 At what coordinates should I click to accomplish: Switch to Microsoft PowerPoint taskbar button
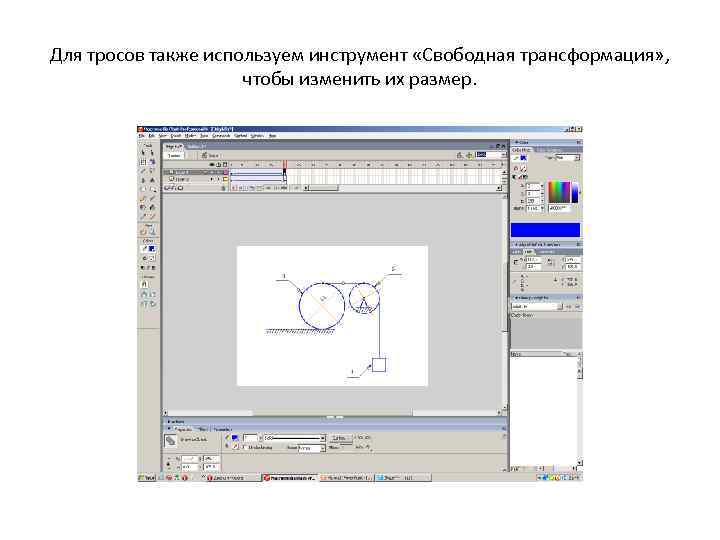point(347,478)
